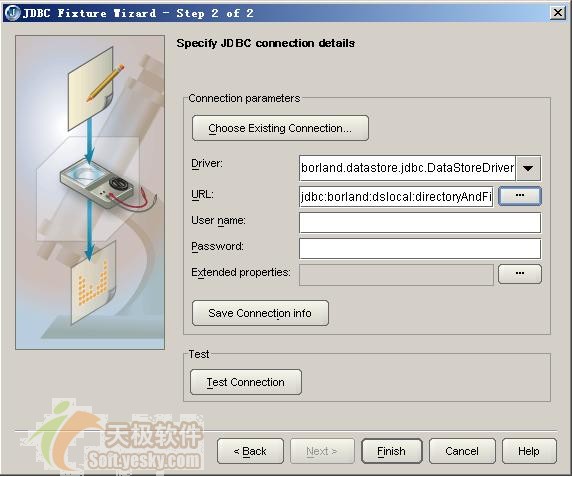This screenshot has height=477, width=572.
Task: Close the JDBC Fixture Wizard window
Action: pyautogui.click(x=557, y=13)
